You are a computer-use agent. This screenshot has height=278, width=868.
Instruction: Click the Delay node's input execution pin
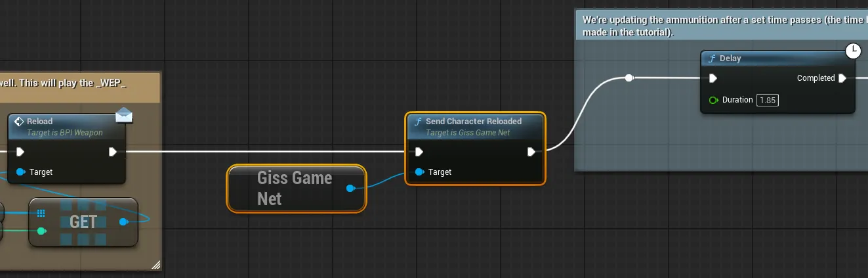coord(713,78)
